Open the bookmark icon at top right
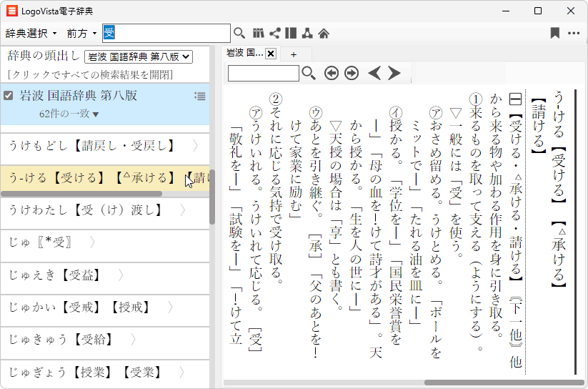Screen dimensions: 588x389 (554, 33)
